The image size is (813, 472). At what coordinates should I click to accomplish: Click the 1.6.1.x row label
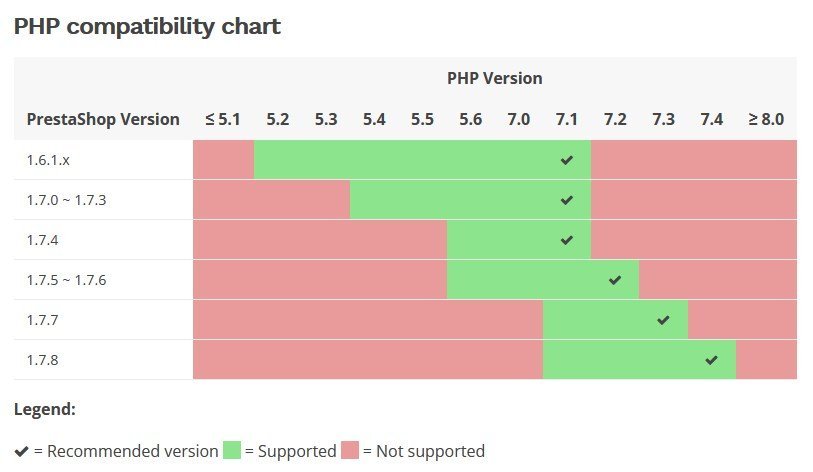coord(48,160)
